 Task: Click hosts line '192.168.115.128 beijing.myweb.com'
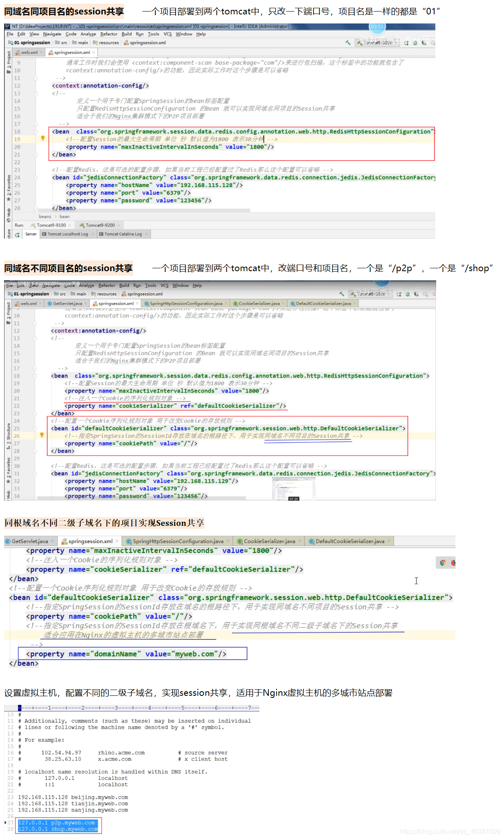coord(73,797)
